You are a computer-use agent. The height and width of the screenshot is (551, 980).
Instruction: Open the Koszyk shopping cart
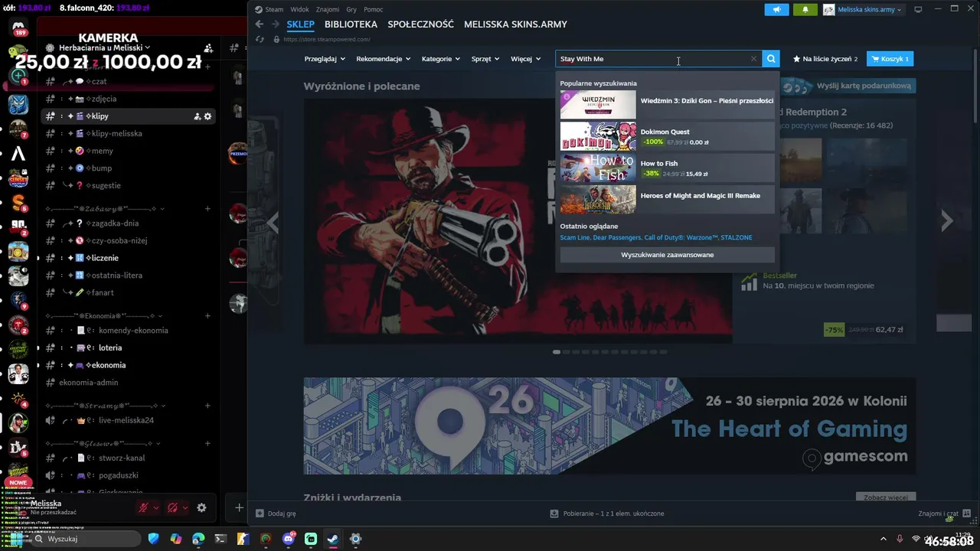click(x=890, y=59)
